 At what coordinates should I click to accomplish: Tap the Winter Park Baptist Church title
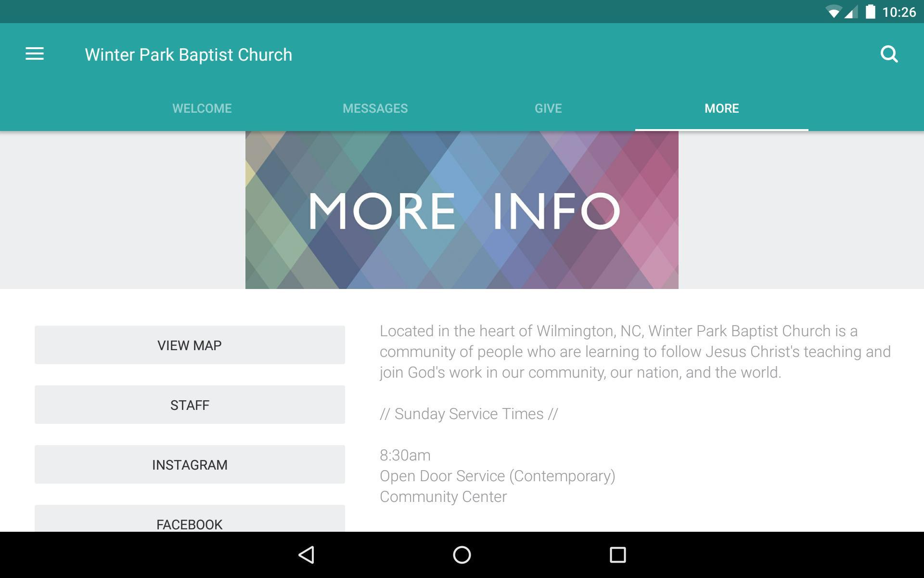point(189,55)
